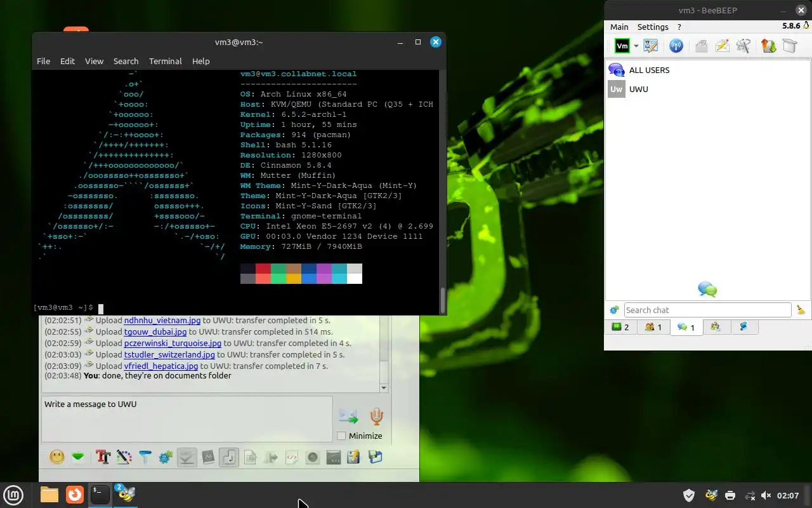This screenshot has width=812, height=508.
Task: Click the group tools icon in BeeBEEP toolbar
Action: coord(743,46)
